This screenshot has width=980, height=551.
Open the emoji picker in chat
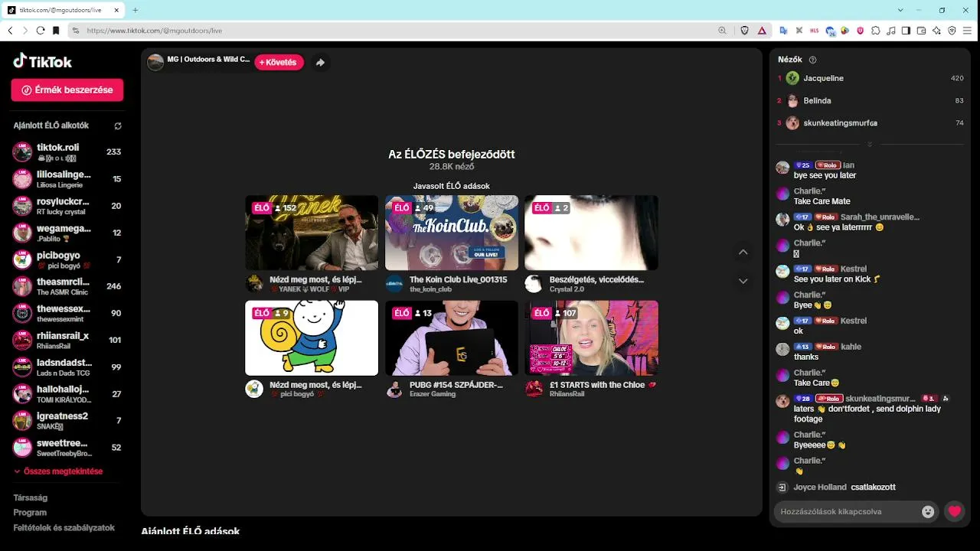point(928,511)
